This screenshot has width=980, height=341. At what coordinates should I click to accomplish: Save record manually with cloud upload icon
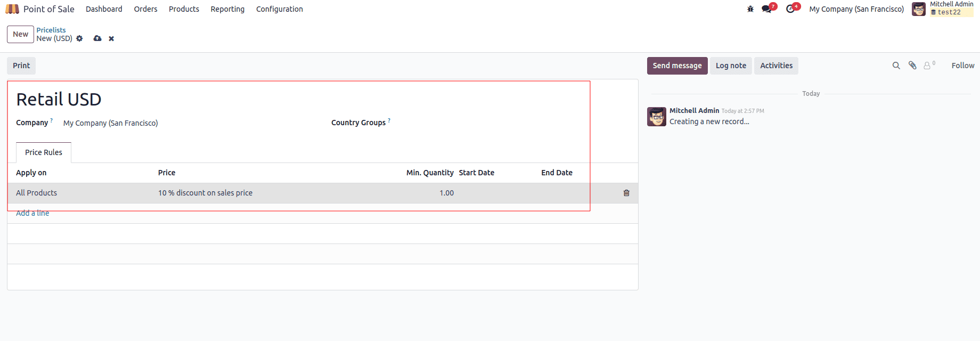97,38
